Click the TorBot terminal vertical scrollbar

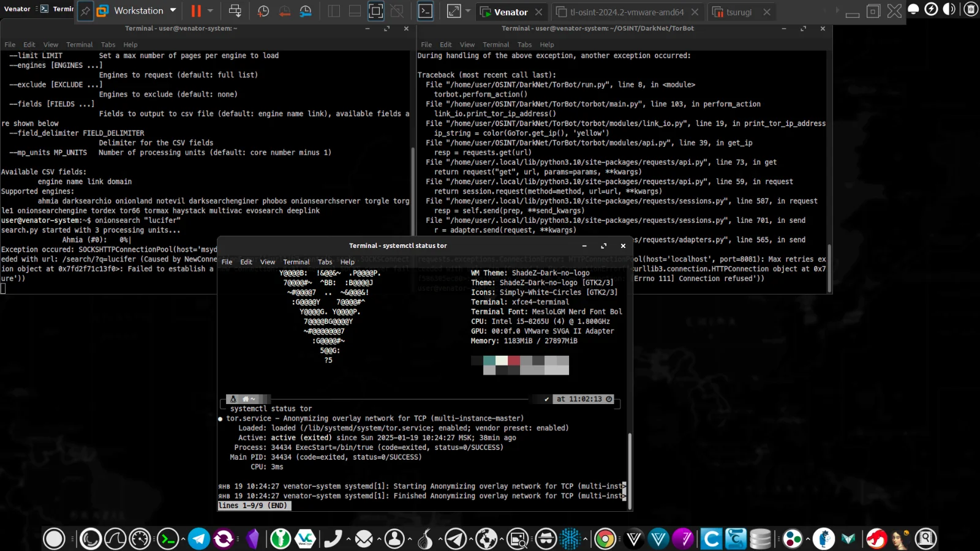coord(829,268)
